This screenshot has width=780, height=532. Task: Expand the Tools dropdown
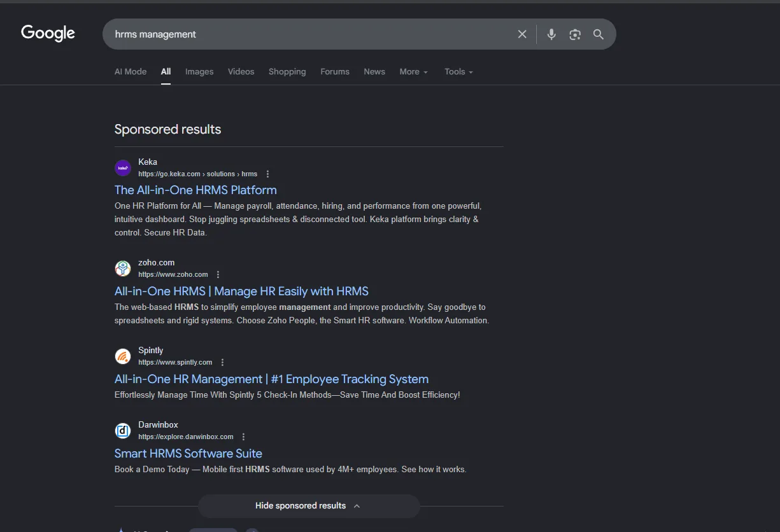(x=459, y=72)
